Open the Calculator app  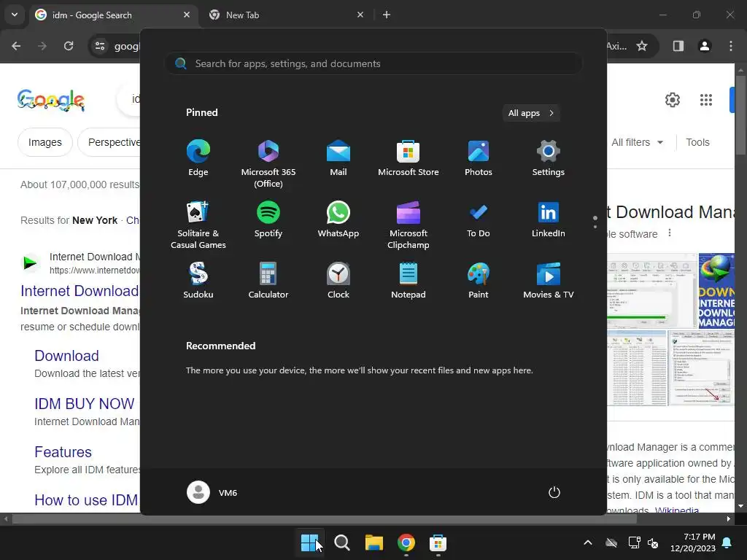coord(268,281)
